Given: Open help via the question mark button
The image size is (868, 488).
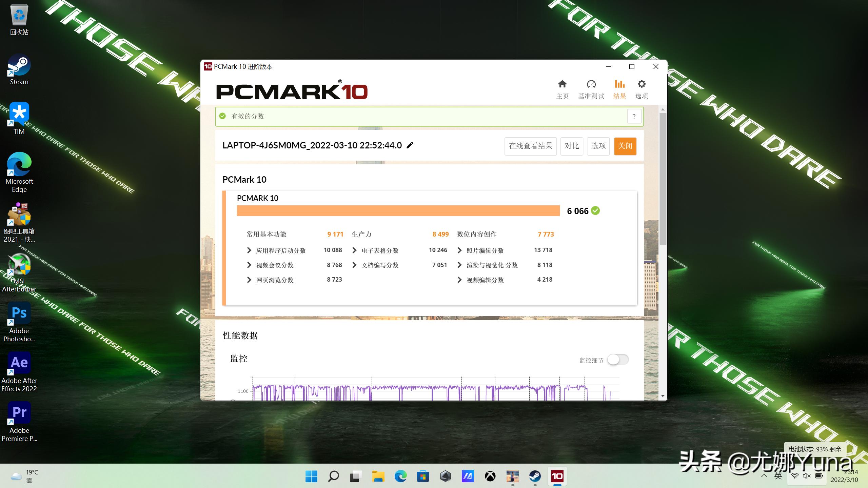Looking at the screenshot, I should point(634,116).
